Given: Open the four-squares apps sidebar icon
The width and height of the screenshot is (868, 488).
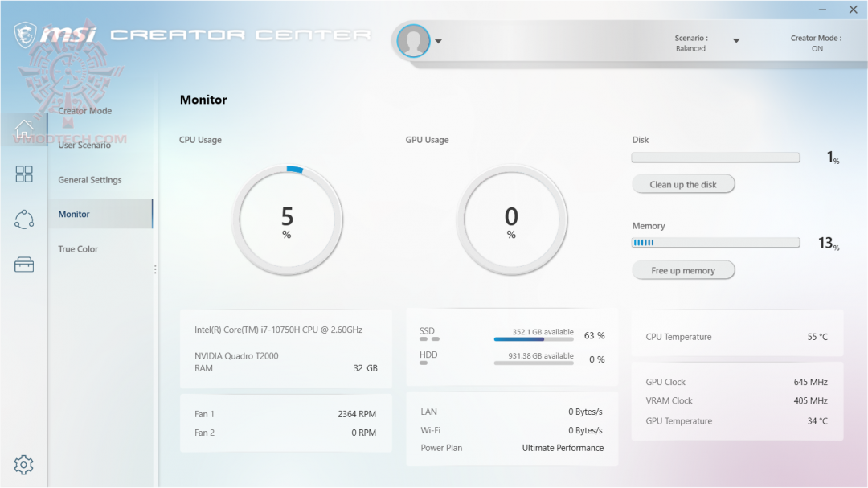Looking at the screenshot, I should [24, 174].
